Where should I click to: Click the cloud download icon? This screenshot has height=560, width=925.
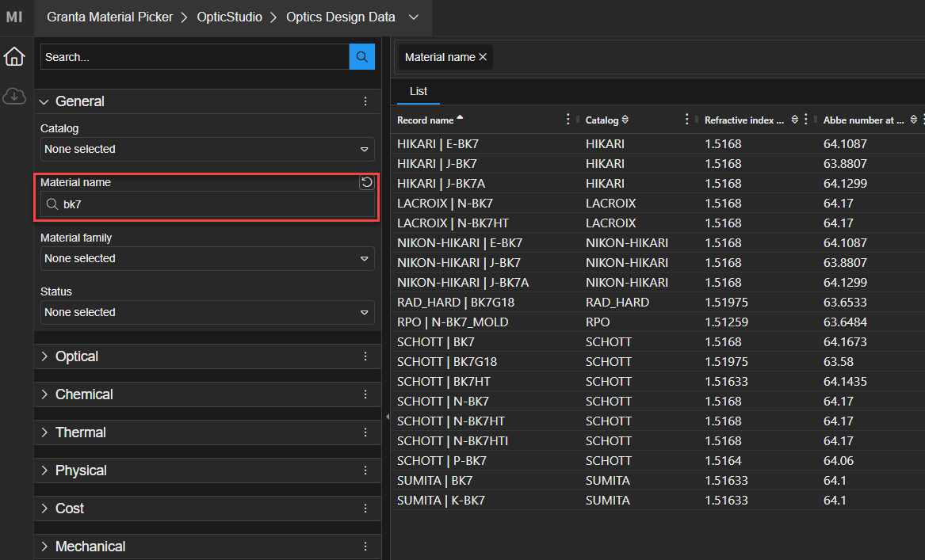pos(14,96)
